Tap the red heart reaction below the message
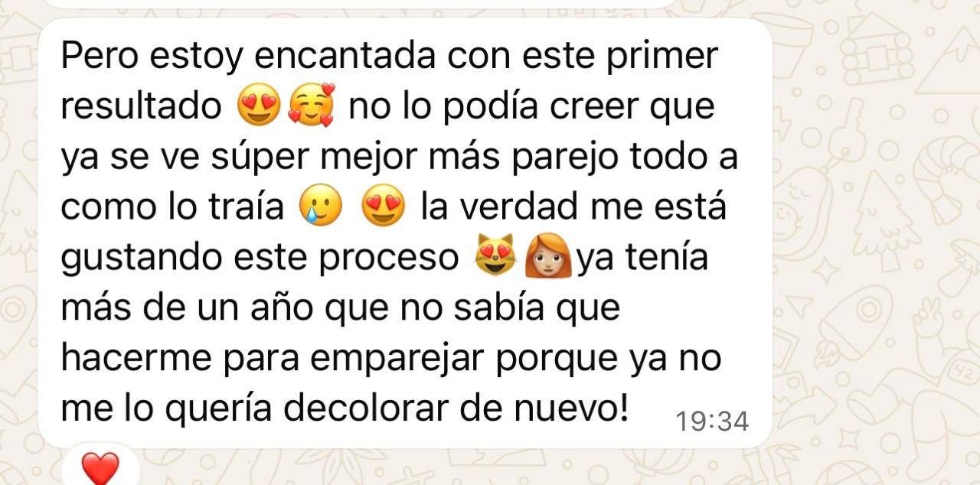 [x=100, y=467]
